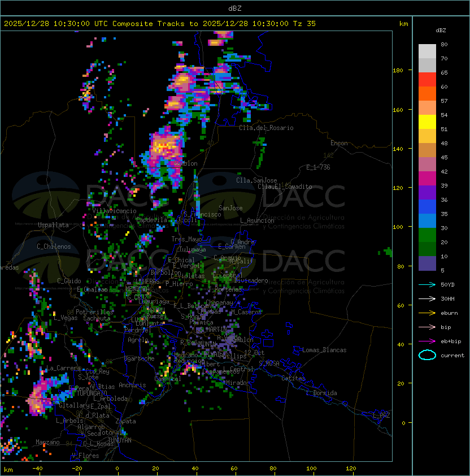Click the 'eb+bip' legend label
Image resolution: width=470 pixels, height=476 pixels.
(x=451, y=341)
